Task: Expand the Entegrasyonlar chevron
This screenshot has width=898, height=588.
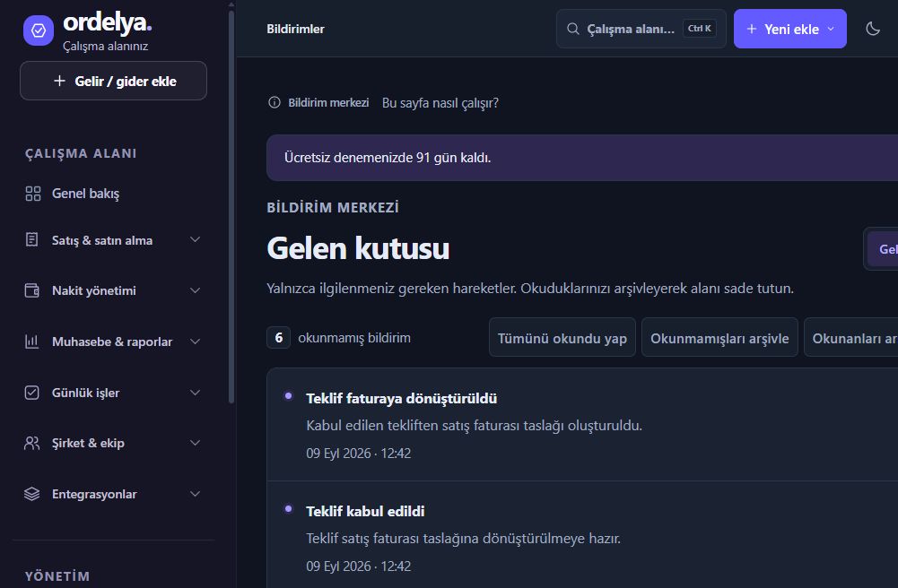Action: 196,494
